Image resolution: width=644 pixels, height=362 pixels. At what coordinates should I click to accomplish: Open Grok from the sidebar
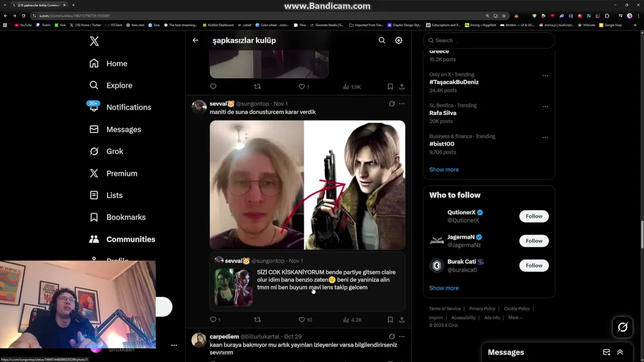(106, 151)
